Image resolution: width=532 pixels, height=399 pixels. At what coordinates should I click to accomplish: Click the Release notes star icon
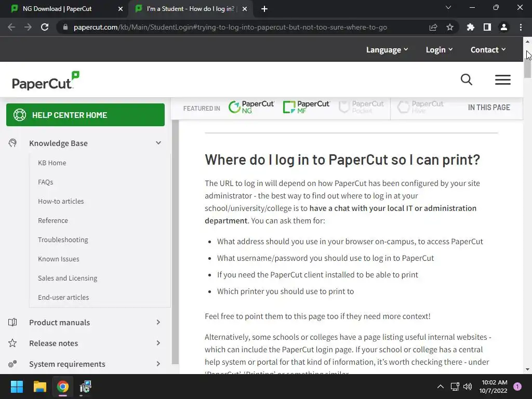pyautogui.click(x=12, y=343)
